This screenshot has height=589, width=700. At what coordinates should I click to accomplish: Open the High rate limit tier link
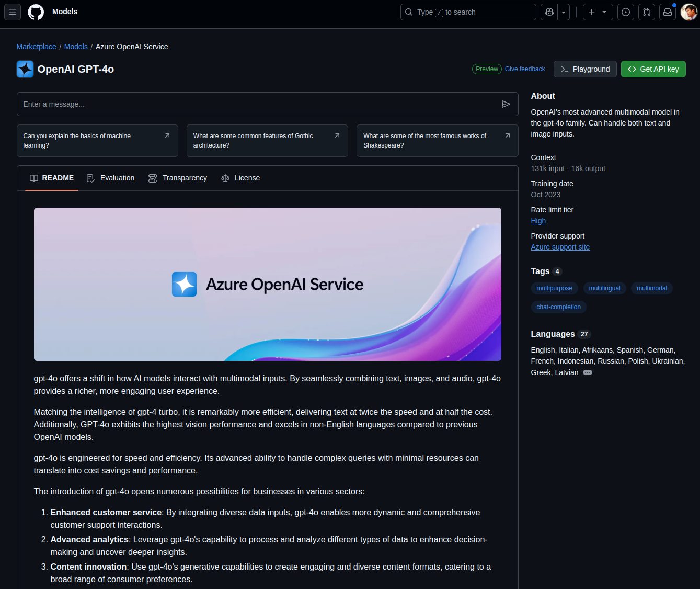[538, 221]
